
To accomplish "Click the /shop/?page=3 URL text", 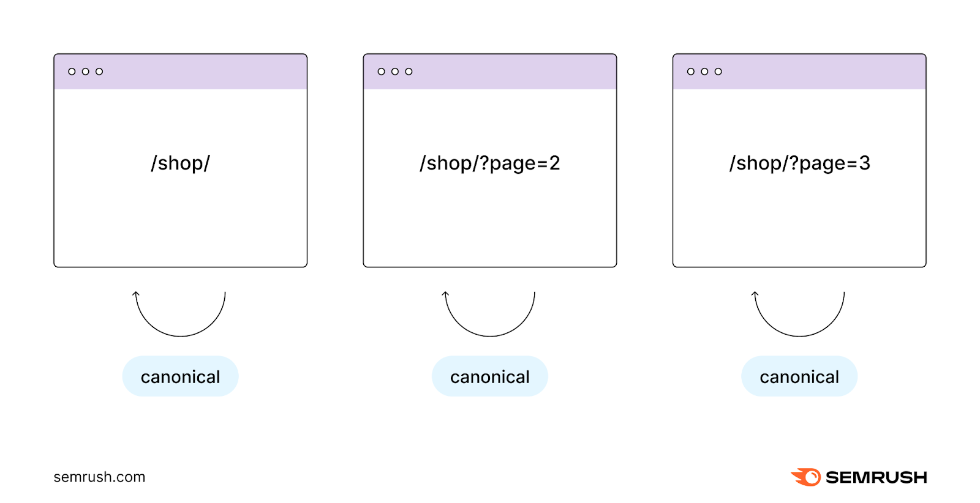I will tap(799, 163).
